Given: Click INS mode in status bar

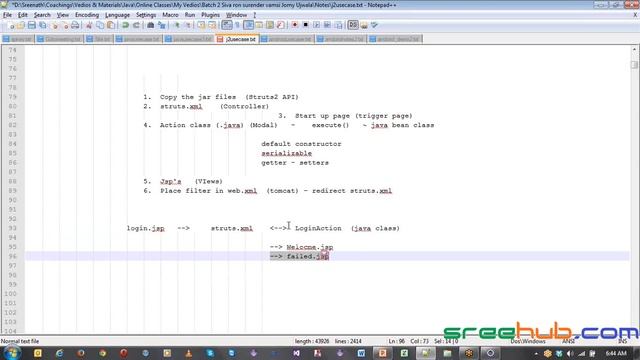Looking at the screenshot, I should click(x=622, y=341).
